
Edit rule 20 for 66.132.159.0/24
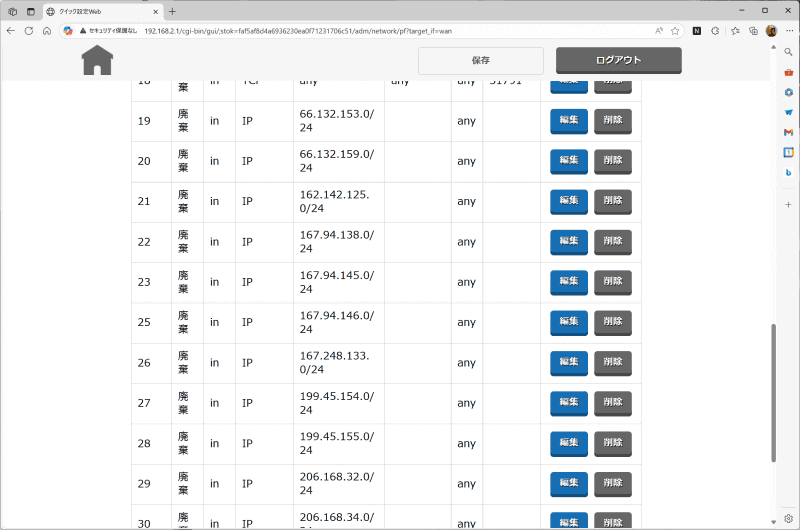pos(568,161)
